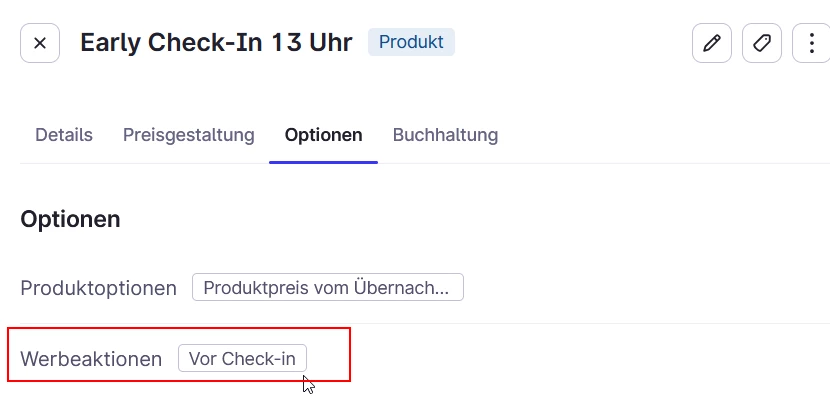
Task: Click the blue underline beneath Optionen tab
Action: coord(323,162)
